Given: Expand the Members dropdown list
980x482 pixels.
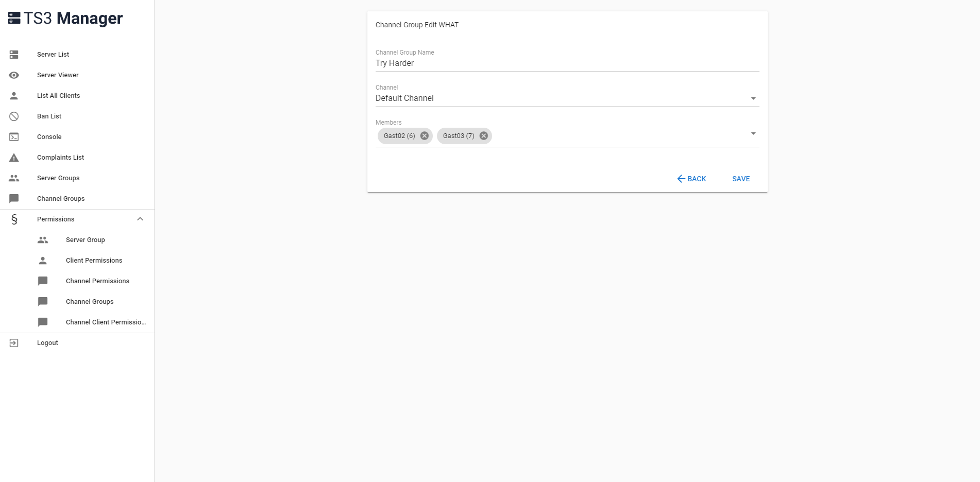Looking at the screenshot, I should (753, 134).
